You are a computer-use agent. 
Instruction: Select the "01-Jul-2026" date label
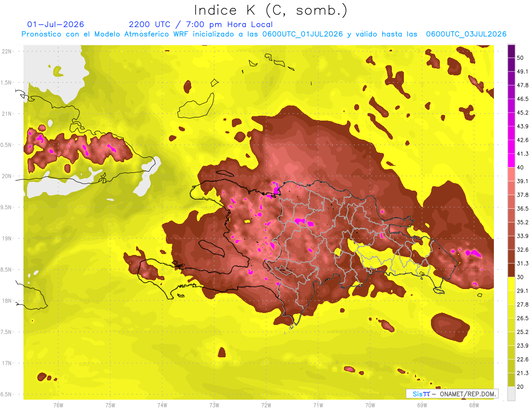click(x=55, y=24)
